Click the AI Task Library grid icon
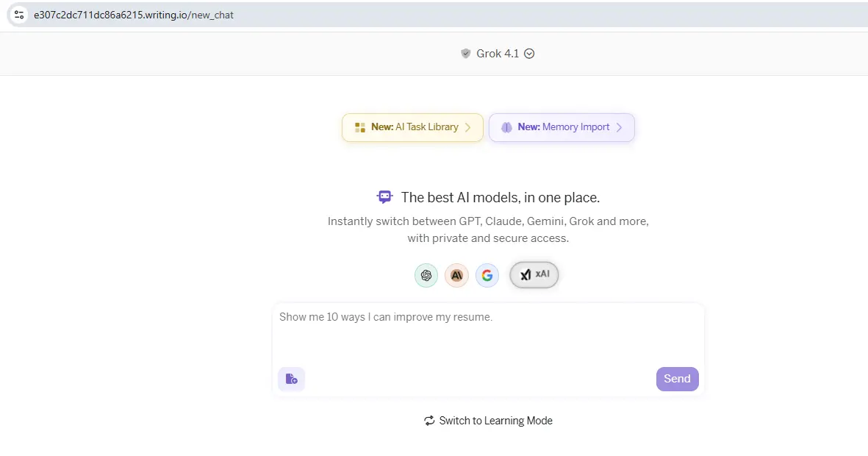868x456 pixels. (x=360, y=127)
